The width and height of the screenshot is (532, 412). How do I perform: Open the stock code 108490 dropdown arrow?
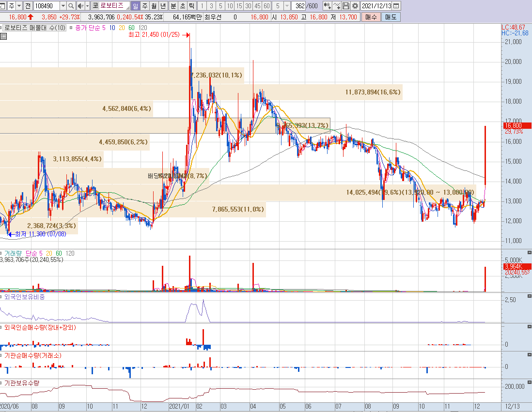(63, 6)
